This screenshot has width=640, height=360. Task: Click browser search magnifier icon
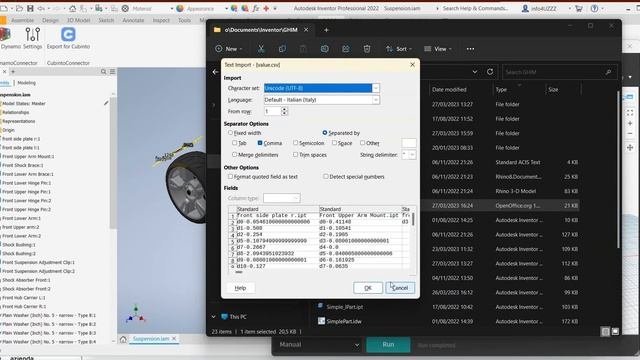104,71
